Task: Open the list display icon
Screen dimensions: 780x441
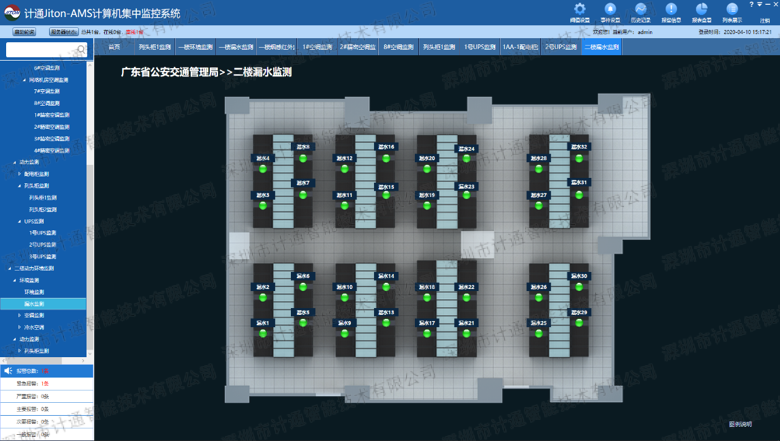Action: (x=732, y=9)
